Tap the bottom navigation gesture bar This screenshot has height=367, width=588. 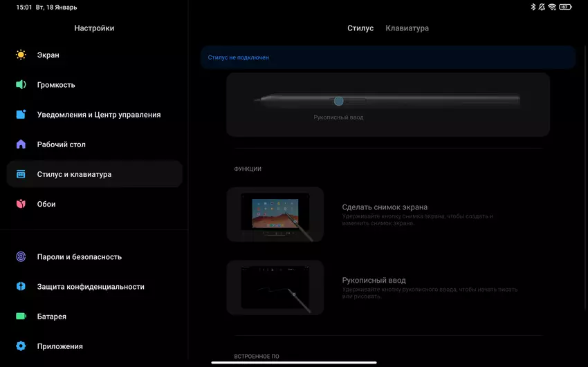coord(294,361)
